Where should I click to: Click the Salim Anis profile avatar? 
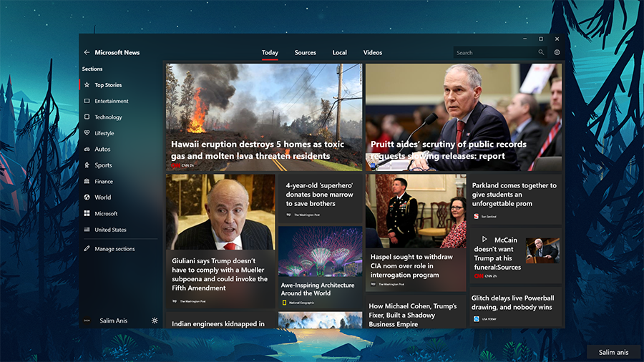coord(87,321)
